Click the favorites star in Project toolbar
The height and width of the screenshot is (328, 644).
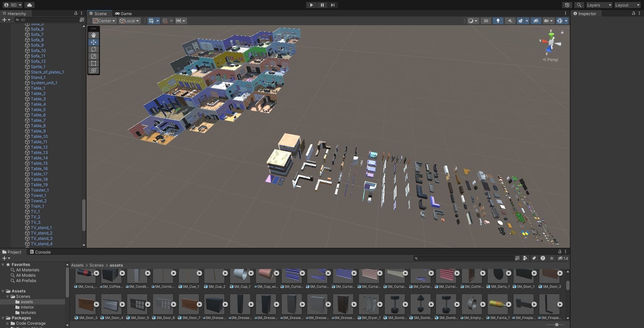tap(552, 258)
